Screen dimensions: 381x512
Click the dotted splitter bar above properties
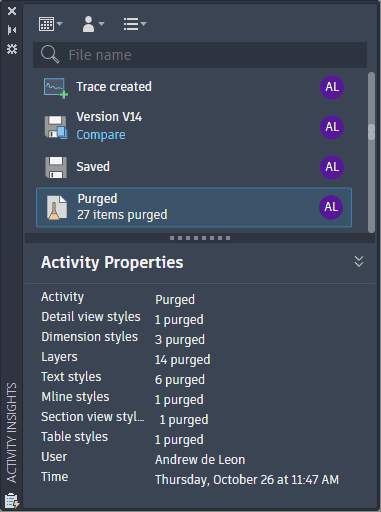[x=200, y=238]
